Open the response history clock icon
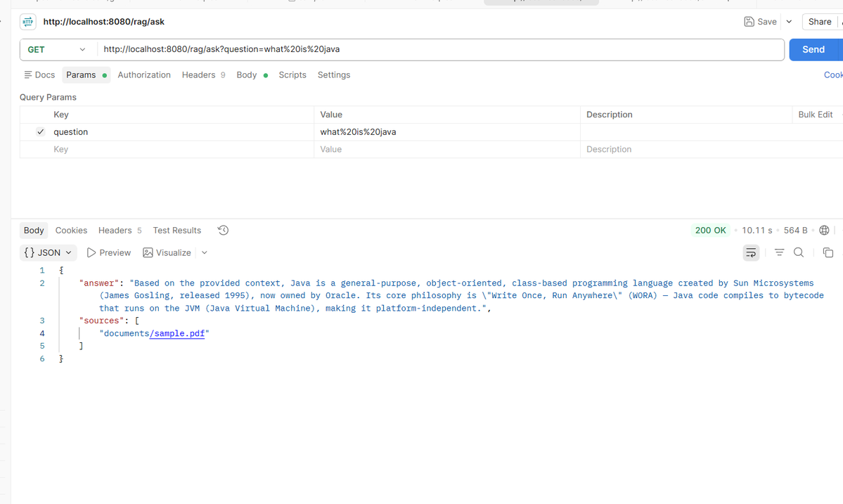The width and height of the screenshot is (843, 504). tap(223, 231)
